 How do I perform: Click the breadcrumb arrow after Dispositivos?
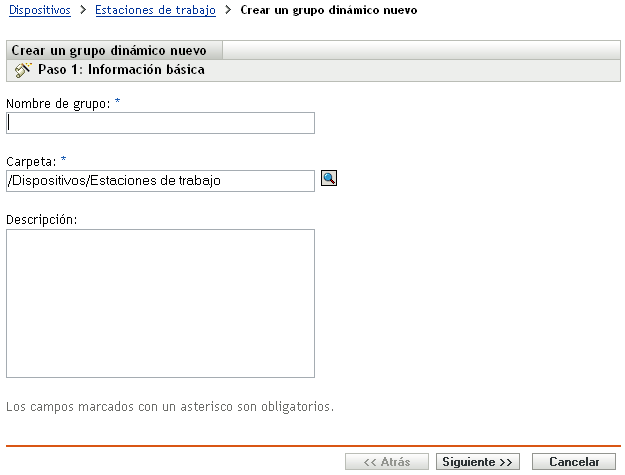click(83, 10)
